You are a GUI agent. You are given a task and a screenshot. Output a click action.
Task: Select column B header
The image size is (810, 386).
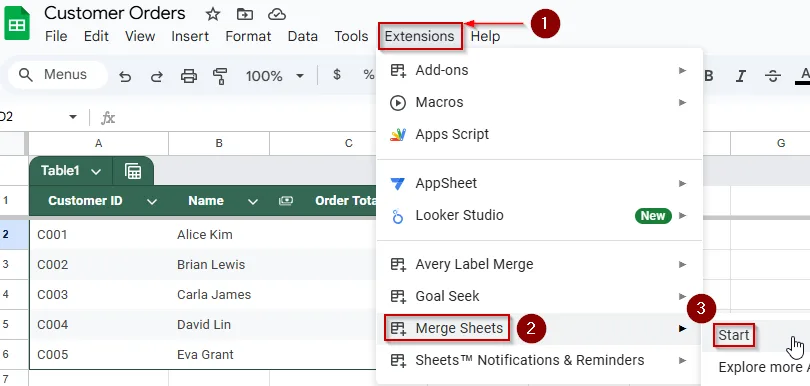tap(219, 143)
